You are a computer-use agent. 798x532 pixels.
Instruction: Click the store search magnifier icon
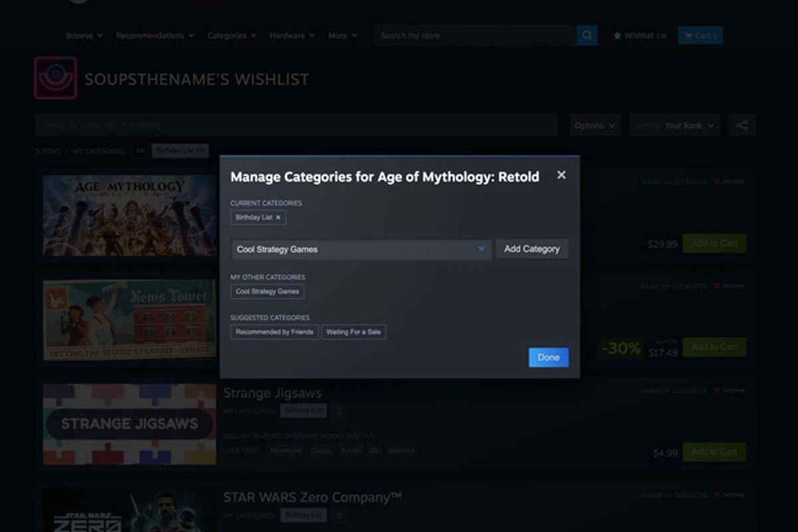[x=587, y=35]
